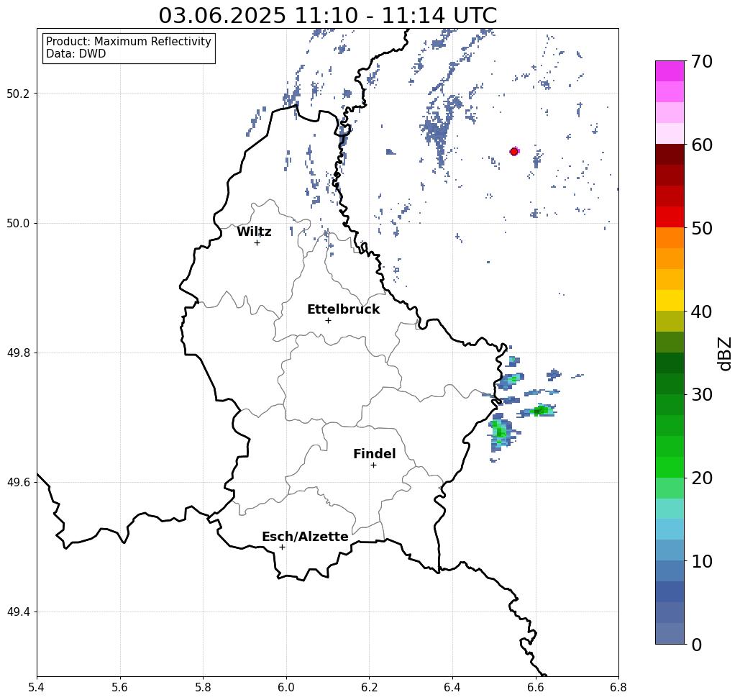Viewport: 740px width, 700px height.
Task: Click latitude tick label 49.8
Action: 18,353
